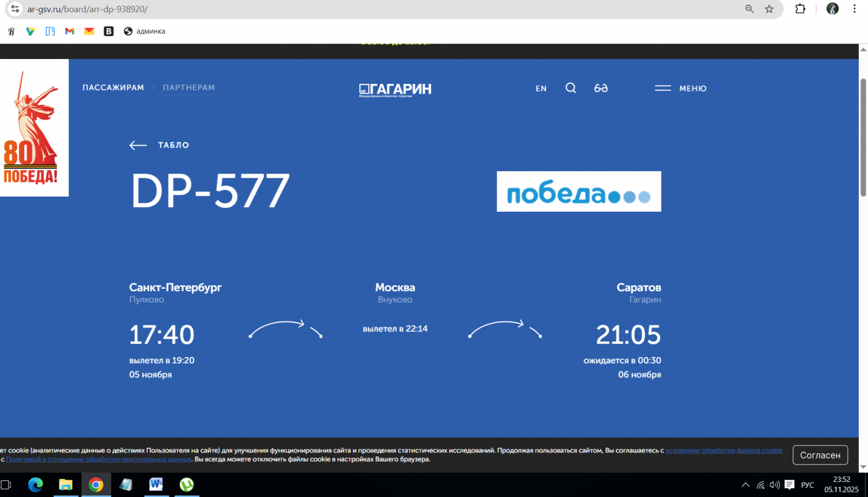The width and height of the screenshot is (868, 497).
Task: Click the back arrow next to ТАБЛО
Action: pyautogui.click(x=138, y=145)
